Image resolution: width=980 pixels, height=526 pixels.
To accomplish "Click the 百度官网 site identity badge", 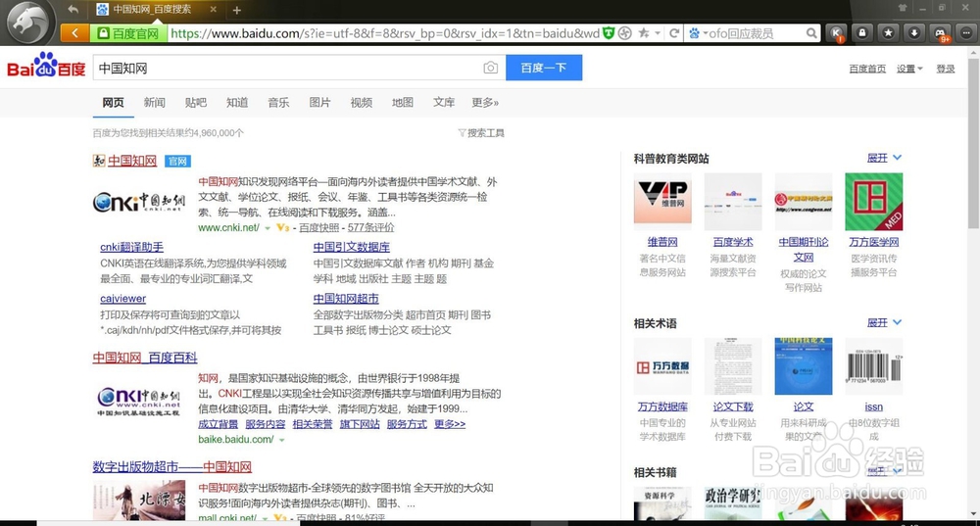I will click(128, 33).
